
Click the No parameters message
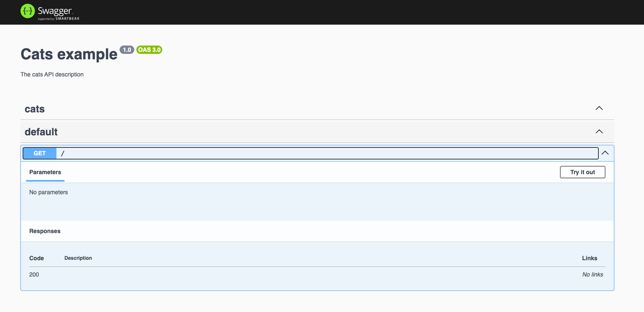coord(49,192)
